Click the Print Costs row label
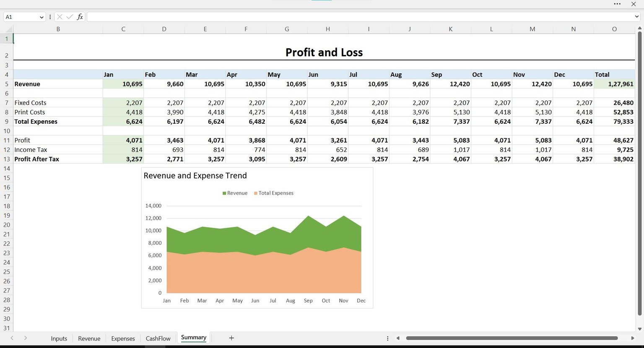This screenshot has height=348, width=644. click(x=29, y=112)
